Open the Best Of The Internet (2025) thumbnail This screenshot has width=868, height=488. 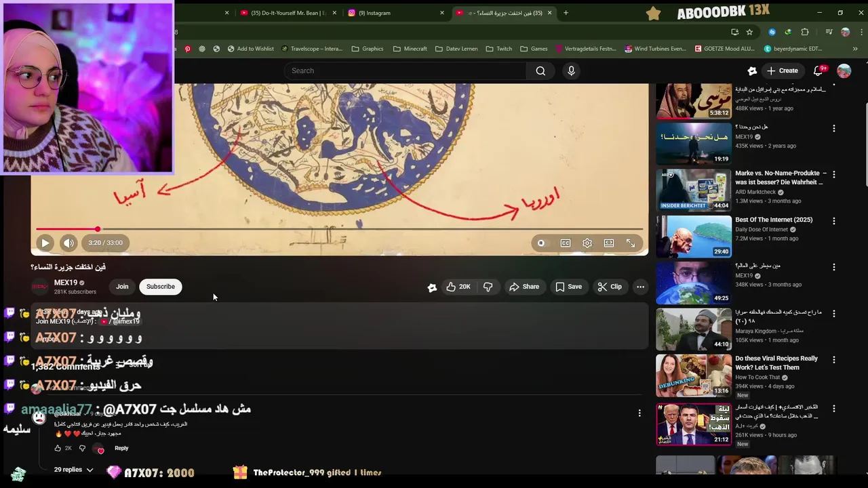(x=694, y=236)
